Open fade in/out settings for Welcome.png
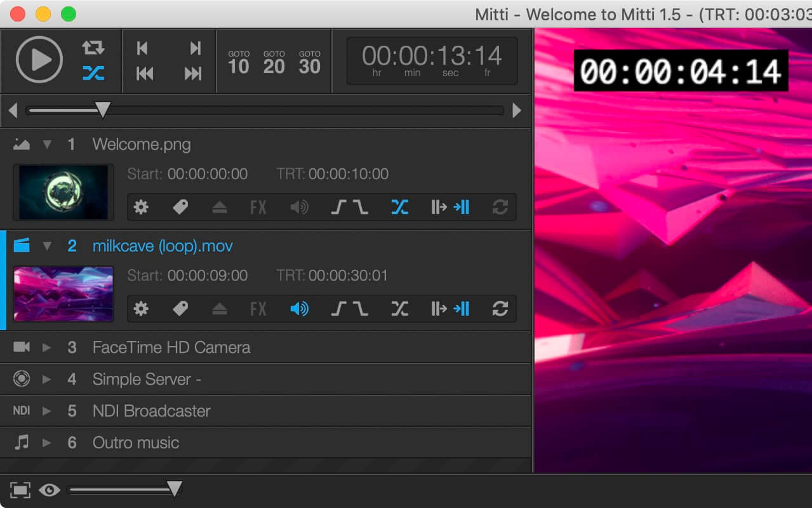The width and height of the screenshot is (812, 508). pyautogui.click(x=349, y=207)
